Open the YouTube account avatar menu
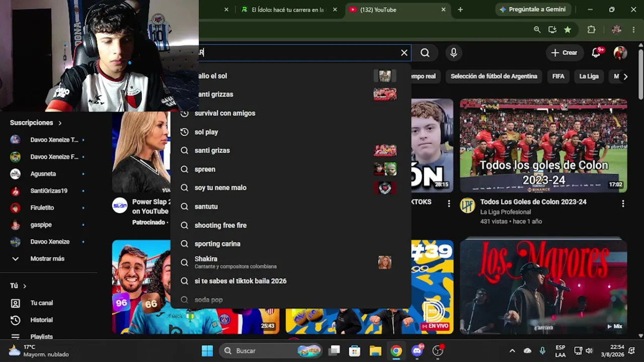This screenshot has width=644, height=362. pyautogui.click(x=620, y=53)
